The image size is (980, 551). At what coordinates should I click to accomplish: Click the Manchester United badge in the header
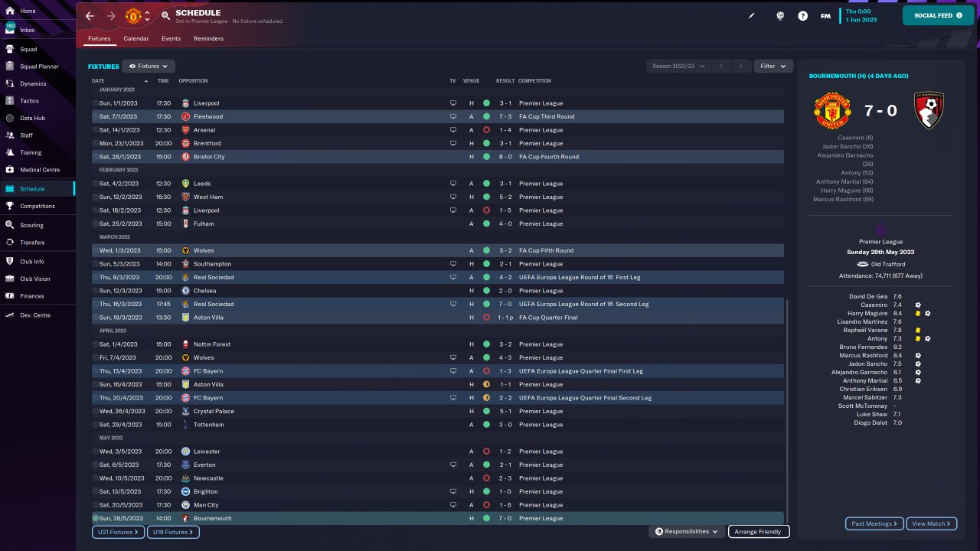click(133, 16)
